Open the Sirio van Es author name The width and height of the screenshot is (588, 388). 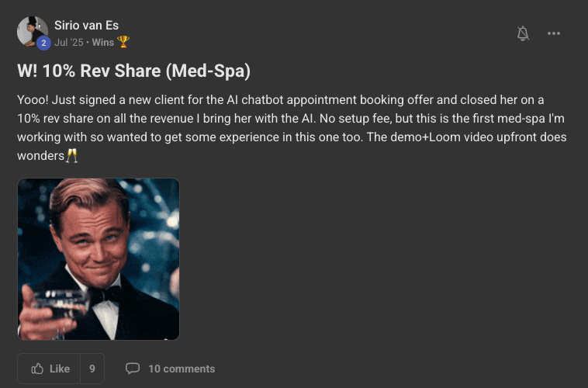tap(86, 26)
